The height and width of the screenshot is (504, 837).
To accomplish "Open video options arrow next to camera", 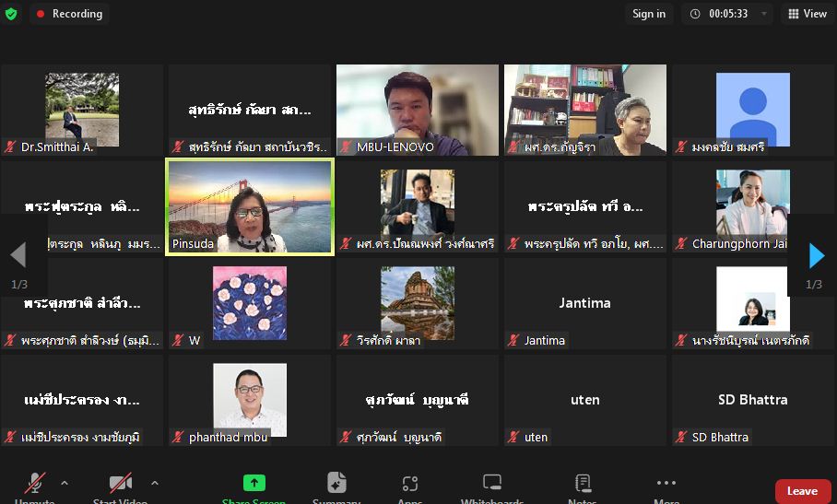I will (155, 483).
